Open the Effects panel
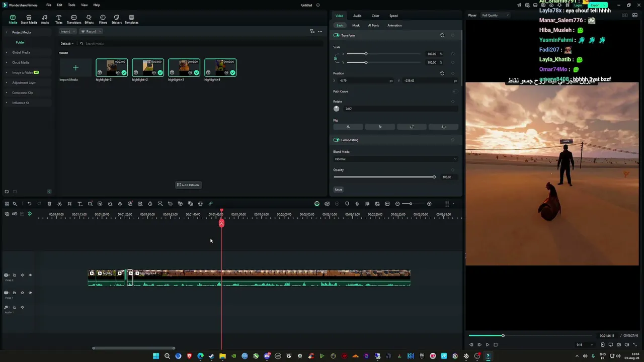This screenshot has height=362, width=644. pos(89,19)
